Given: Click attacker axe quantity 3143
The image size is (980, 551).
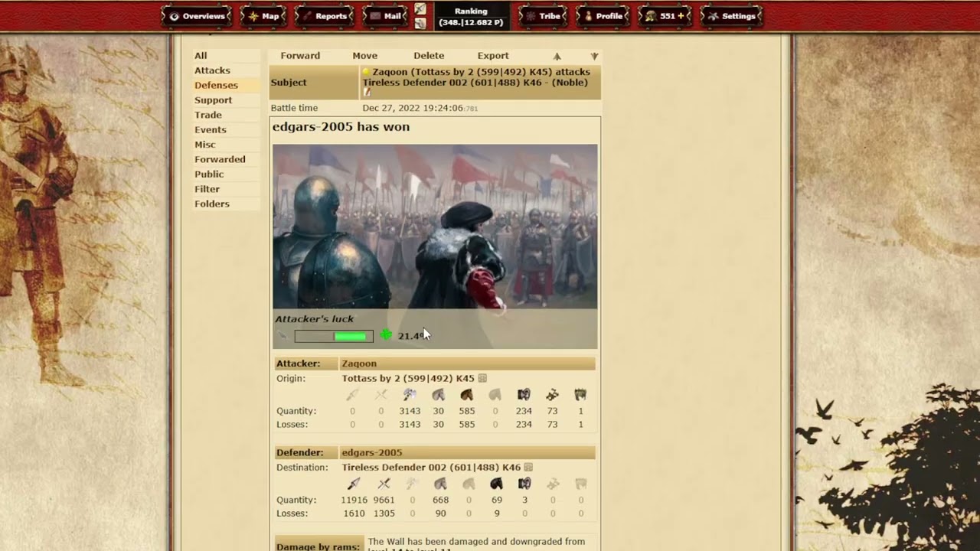Looking at the screenshot, I should tap(410, 411).
